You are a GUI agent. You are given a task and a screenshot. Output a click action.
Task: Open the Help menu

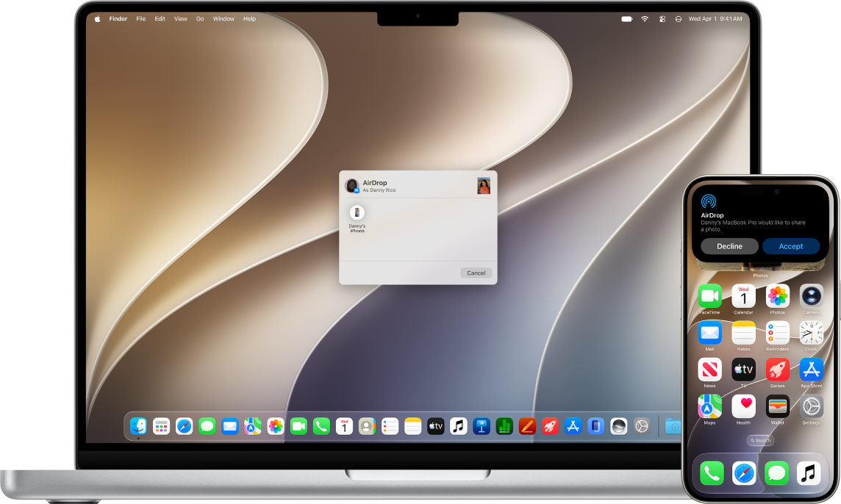249,19
